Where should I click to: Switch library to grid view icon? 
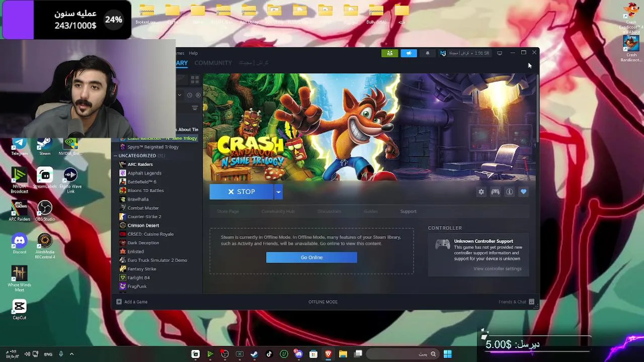click(x=195, y=80)
